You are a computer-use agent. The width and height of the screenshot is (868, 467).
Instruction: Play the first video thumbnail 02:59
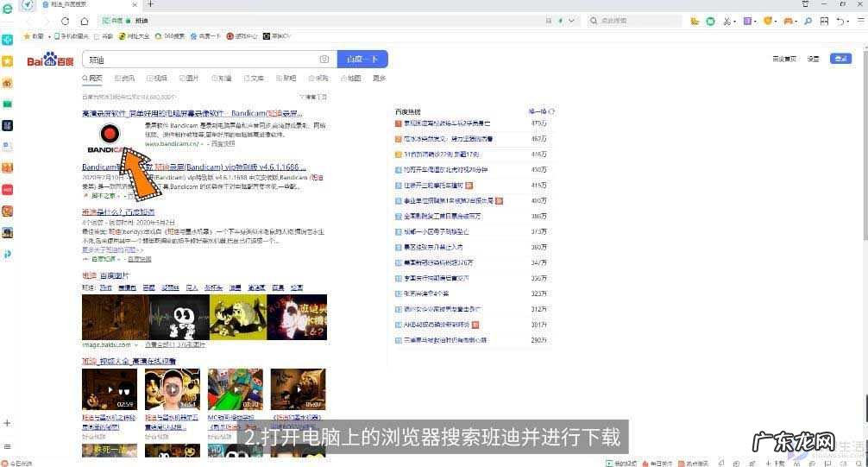(x=110, y=389)
